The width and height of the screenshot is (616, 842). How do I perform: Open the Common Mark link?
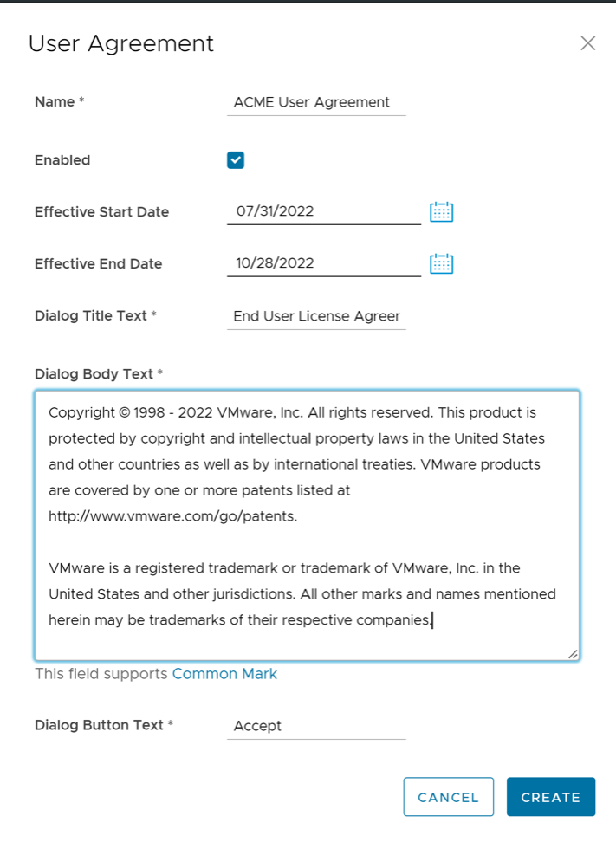(x=224, y=674)
